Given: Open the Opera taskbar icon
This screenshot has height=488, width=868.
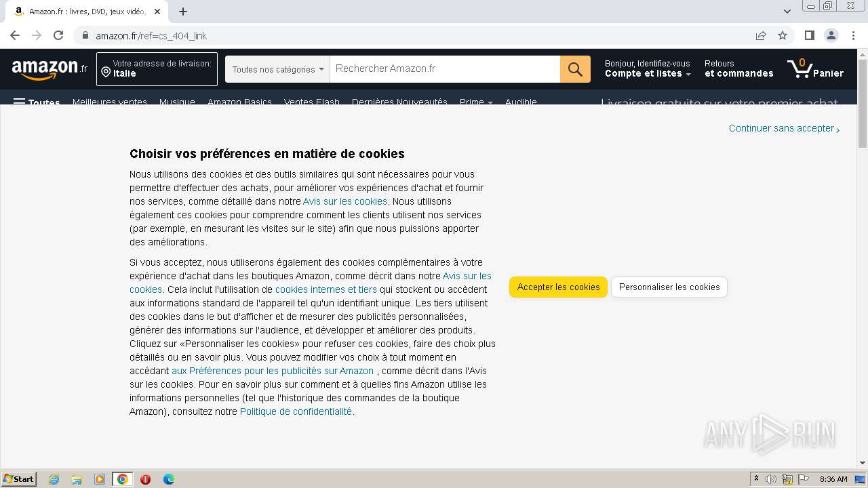Looking at the screenshot, I should tap(145, 479).
